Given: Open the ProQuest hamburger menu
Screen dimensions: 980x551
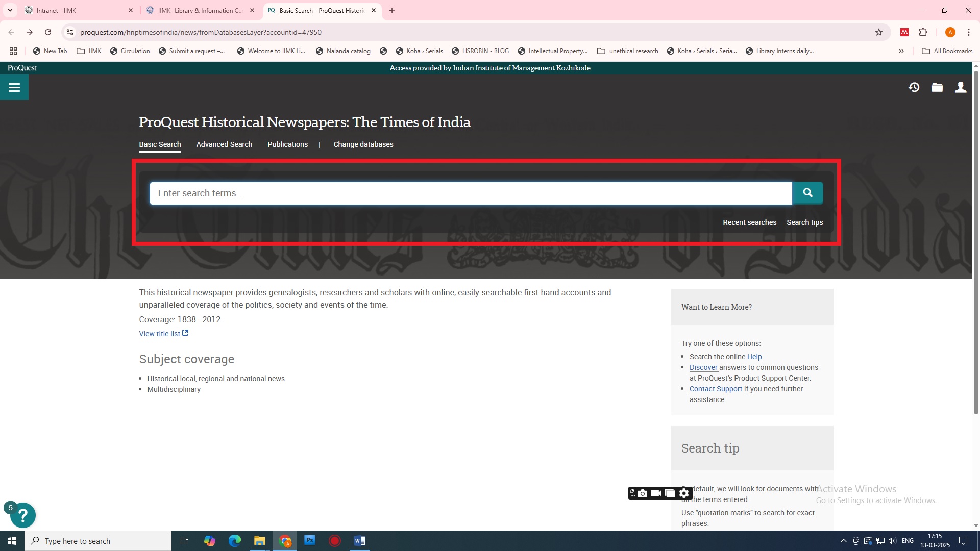Looking at the screenshot, I should tap(14, 88).
